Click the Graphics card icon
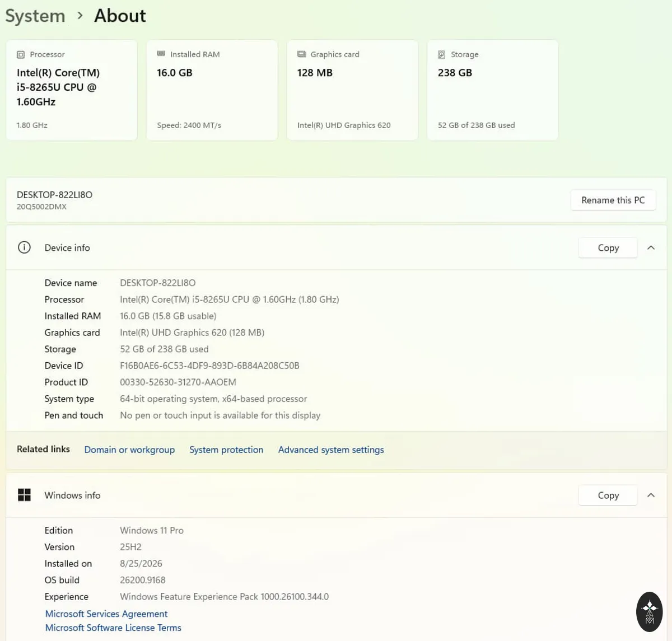Screen dimensions: 672x641 point(301,54)
